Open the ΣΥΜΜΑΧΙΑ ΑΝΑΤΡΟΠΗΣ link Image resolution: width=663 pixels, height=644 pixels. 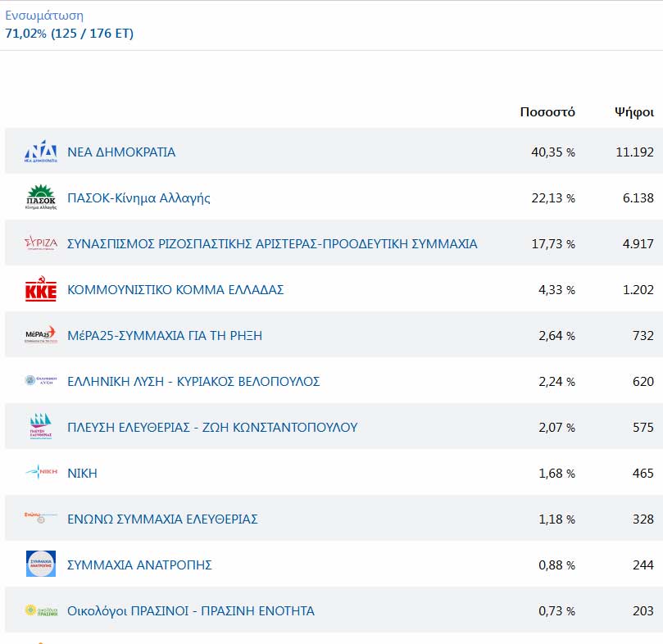[x=139, y=565]
